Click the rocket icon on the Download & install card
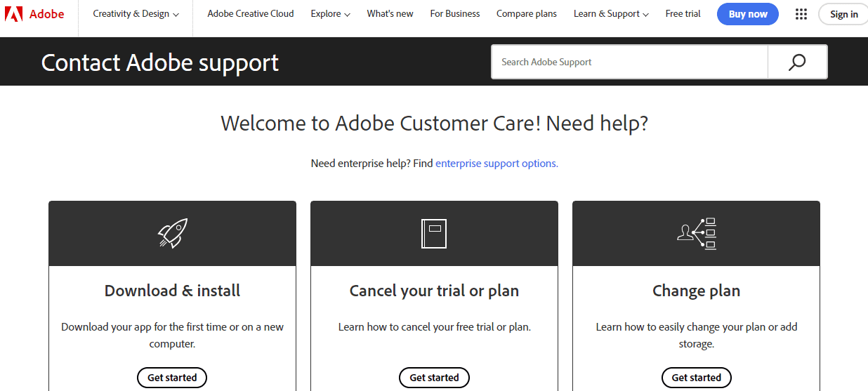Image resolution: width=868 pixels, height=391 pixels. click(172, 233)
